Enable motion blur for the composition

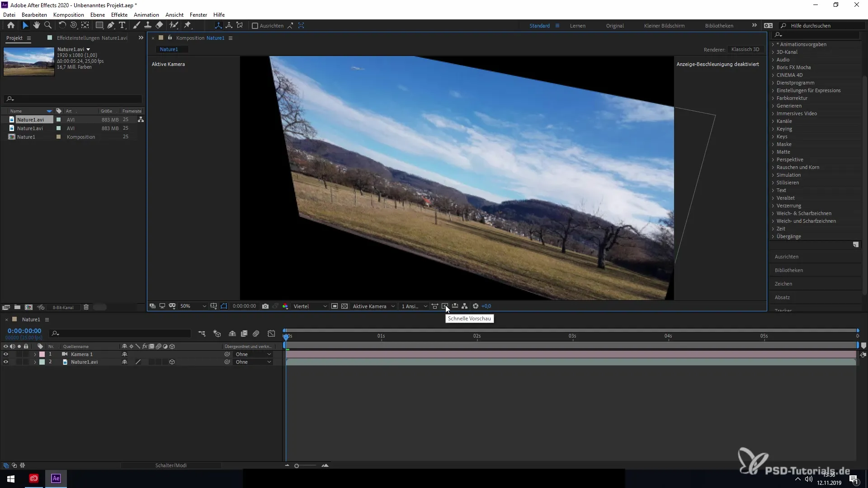coord(256,333)
